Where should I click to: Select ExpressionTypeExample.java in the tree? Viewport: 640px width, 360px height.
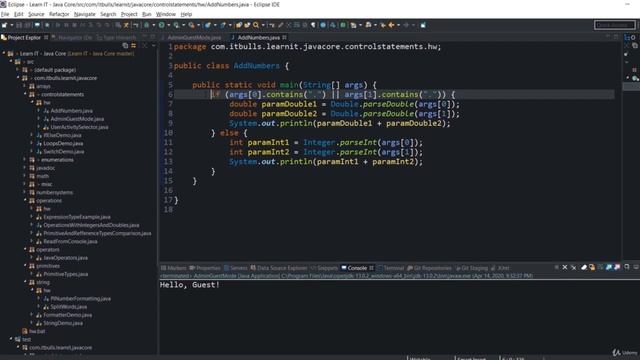77,217
